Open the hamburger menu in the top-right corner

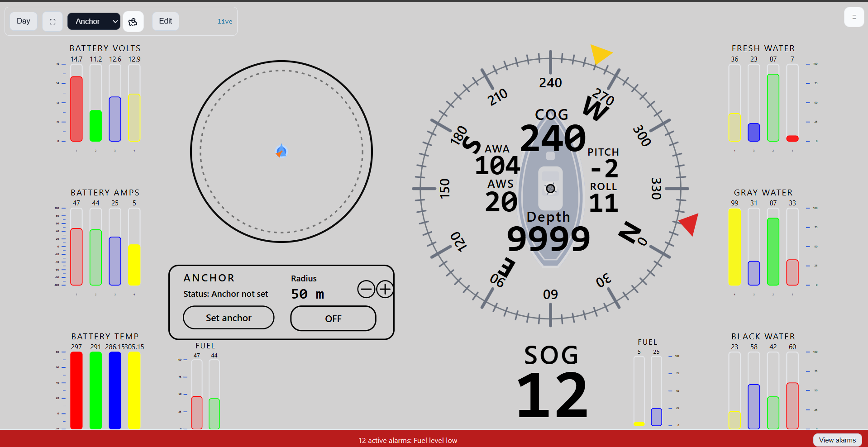854,17
